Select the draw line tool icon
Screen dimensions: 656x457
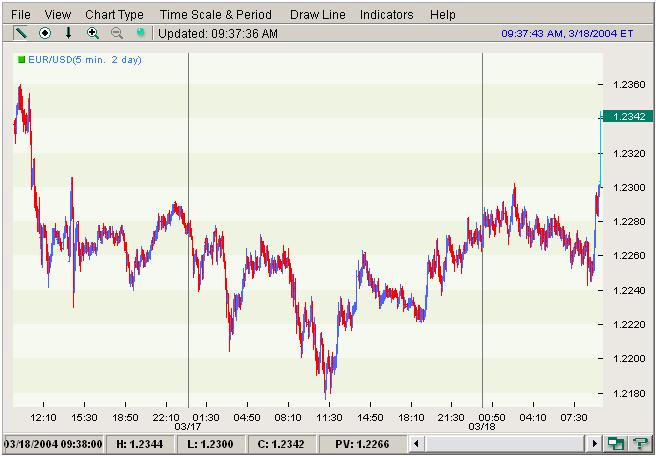tap(20, 33)
